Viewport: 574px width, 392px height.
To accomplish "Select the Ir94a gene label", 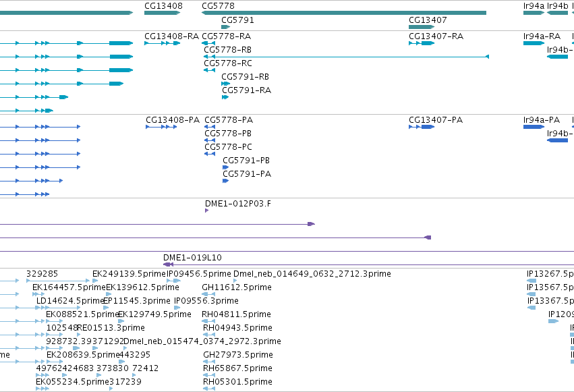I will click(534, 6).
